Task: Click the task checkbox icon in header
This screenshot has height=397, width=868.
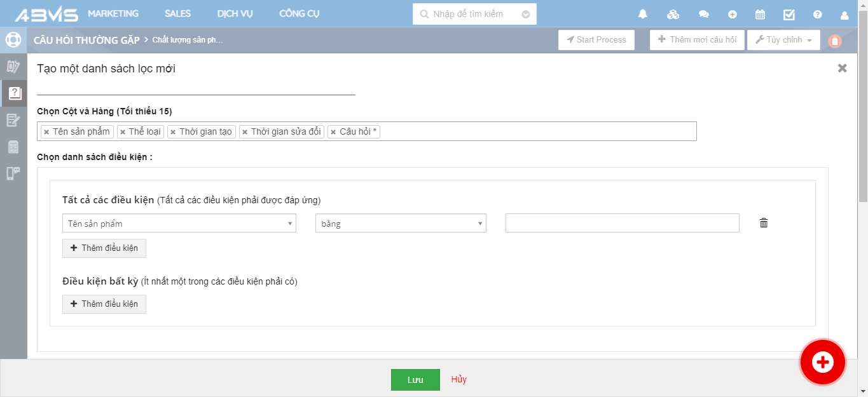Action: click(x=789, y=14)
